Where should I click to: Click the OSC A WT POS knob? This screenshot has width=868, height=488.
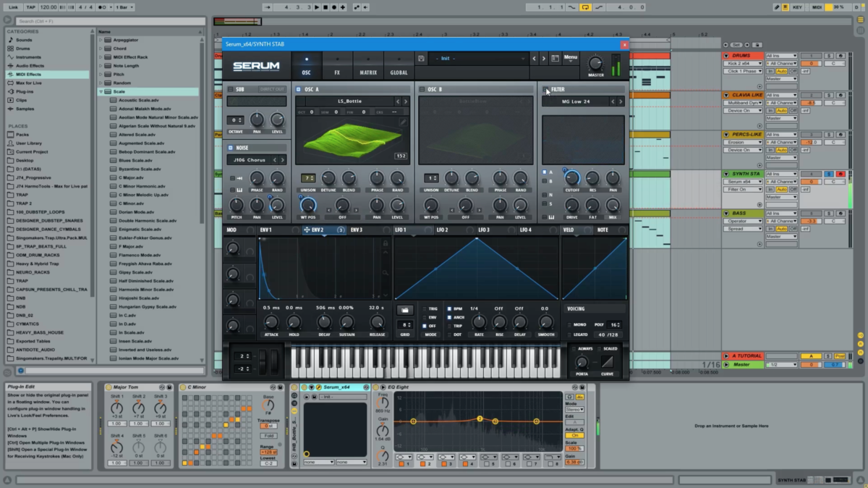(x=307, y=205)
